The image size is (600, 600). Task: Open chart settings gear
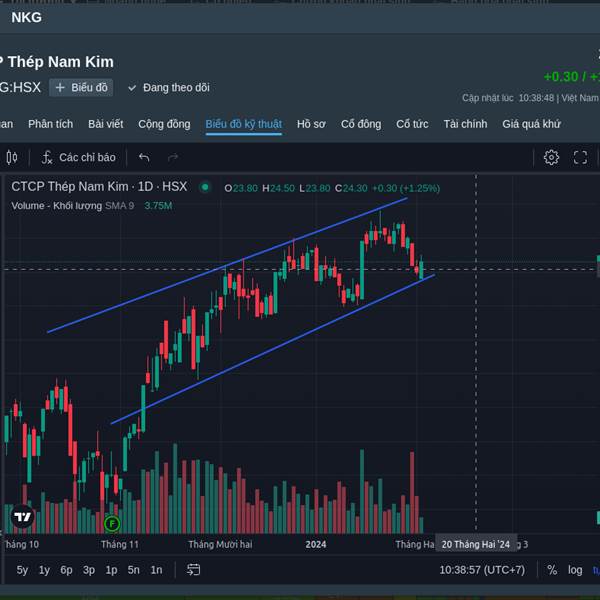click(551, 157)
